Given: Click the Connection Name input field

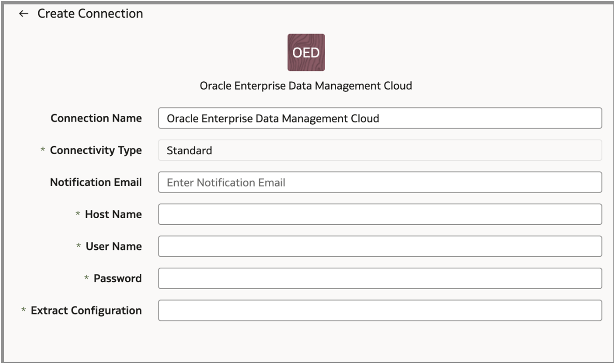Looking at the screenshot, I should tap(379, 119).
